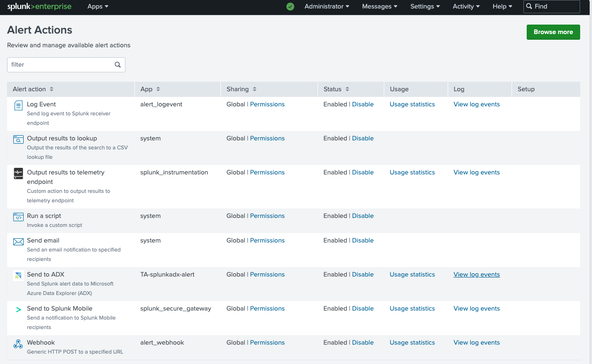Click the Send to Splunk Mobile icon
Screen dimensions: 592x364
(18, 310)
